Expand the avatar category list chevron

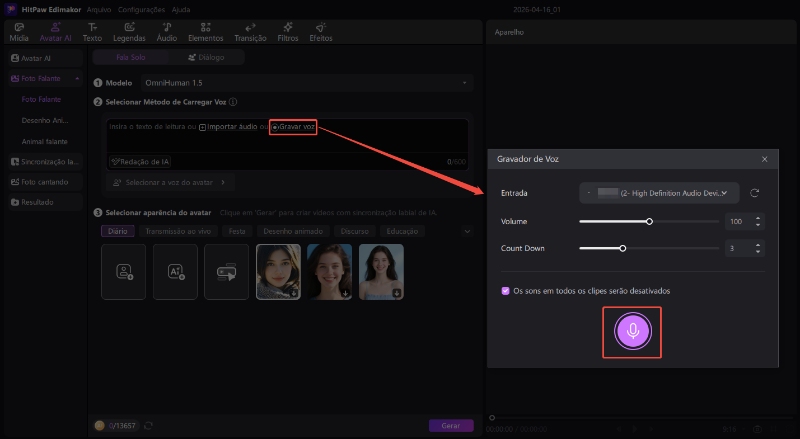pos(466,231)
